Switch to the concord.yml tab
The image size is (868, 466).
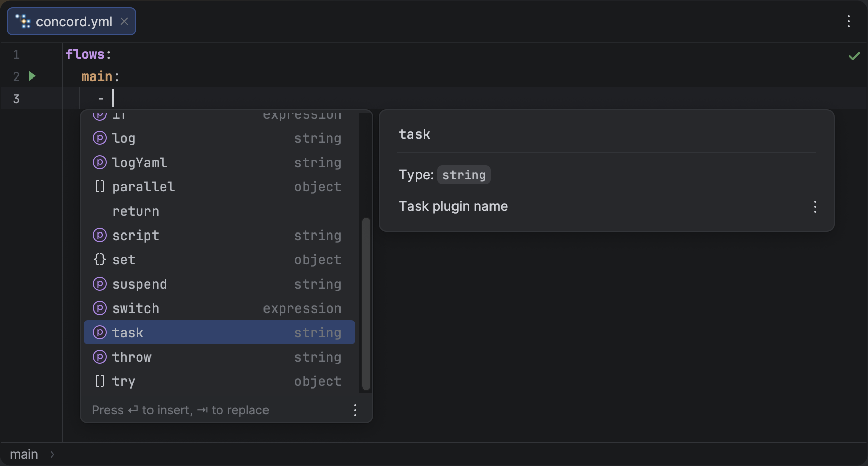pos(74,22)
